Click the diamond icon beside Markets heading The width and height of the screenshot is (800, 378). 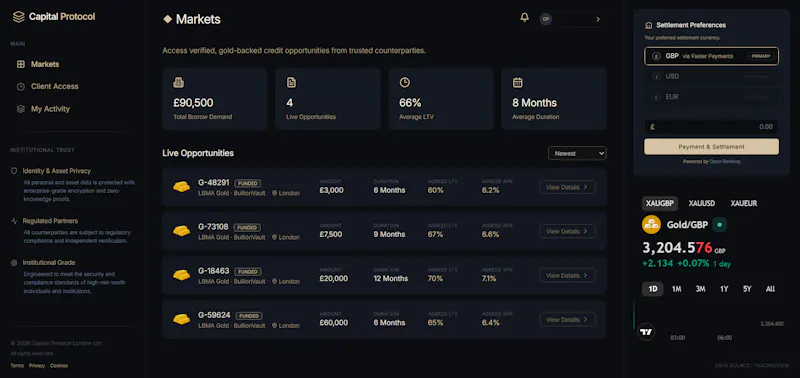pyautogui.click(x=167, y=19)
